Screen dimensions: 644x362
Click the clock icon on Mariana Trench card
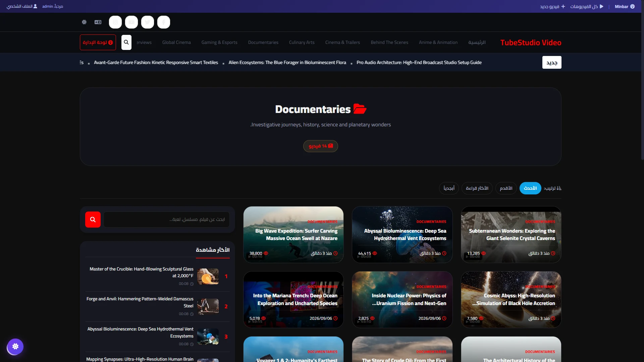tap(335, 318)
